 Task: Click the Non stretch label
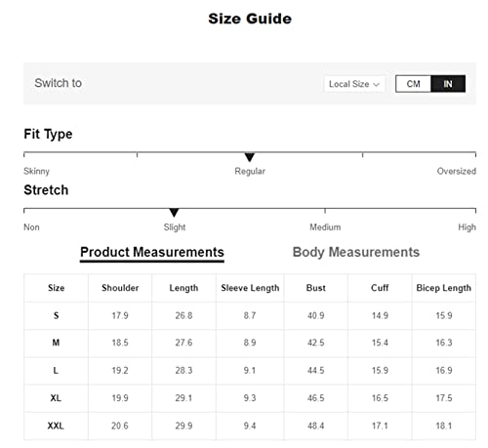click(x=31, y=227)
